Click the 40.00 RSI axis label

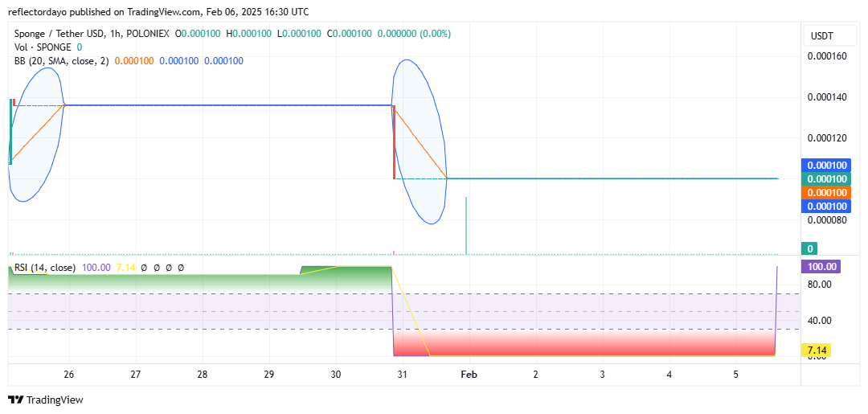click(x=819, y=321)
